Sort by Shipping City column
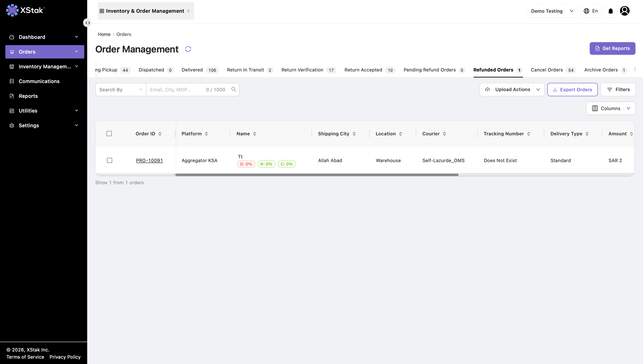 click(x=354, y=134)
